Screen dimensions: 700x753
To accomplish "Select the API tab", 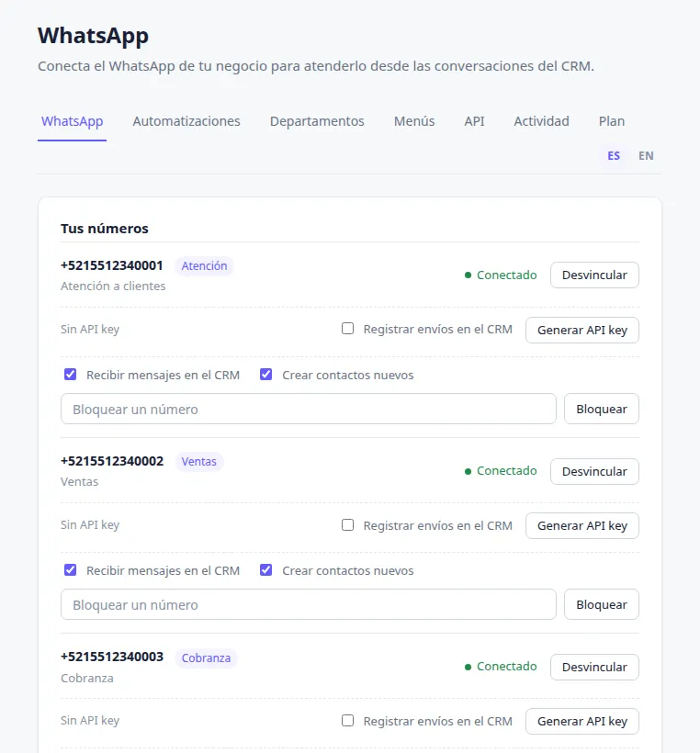I will click(x=474, y=121).
